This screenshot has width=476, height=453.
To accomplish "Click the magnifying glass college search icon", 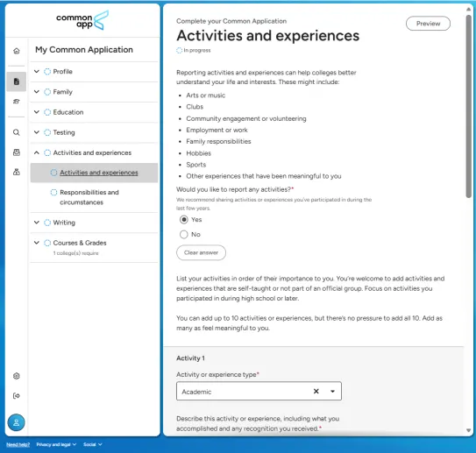I will point(17,132).
